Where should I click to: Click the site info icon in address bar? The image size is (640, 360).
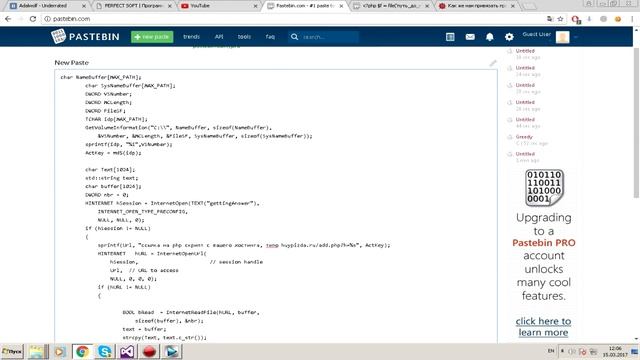tap(47, 19)
